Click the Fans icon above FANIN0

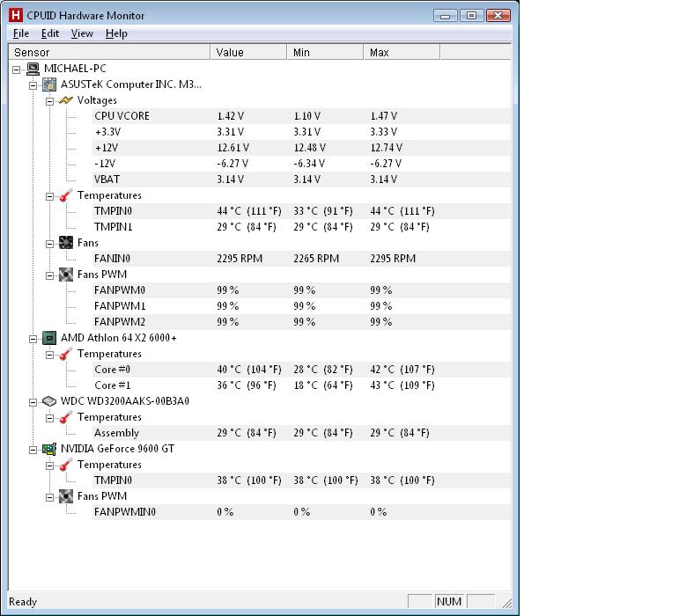tap(66, 243)
